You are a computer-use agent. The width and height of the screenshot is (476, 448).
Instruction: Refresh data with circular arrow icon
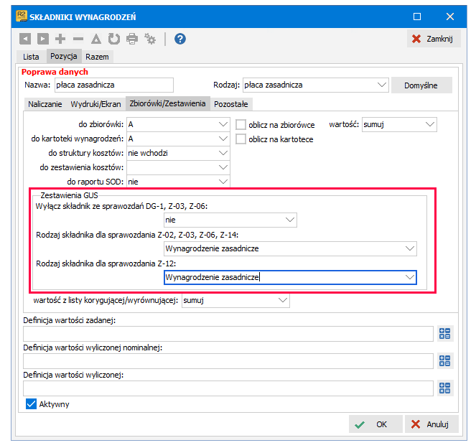coord(114,39)
